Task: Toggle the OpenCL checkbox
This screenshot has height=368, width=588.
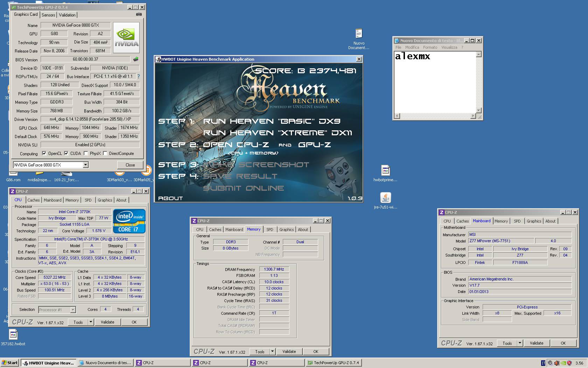Action: pyautogui.click(x=44, y=153)
